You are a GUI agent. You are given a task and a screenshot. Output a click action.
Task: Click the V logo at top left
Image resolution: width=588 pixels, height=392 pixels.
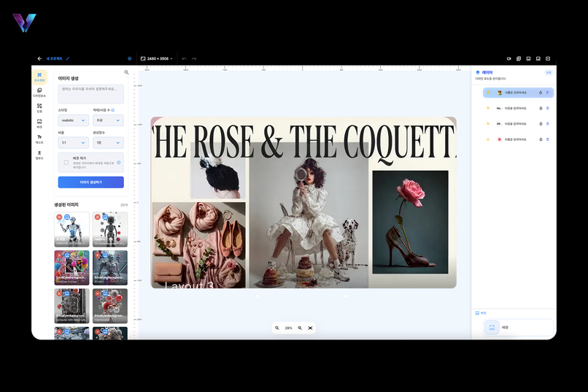point(24,23)
